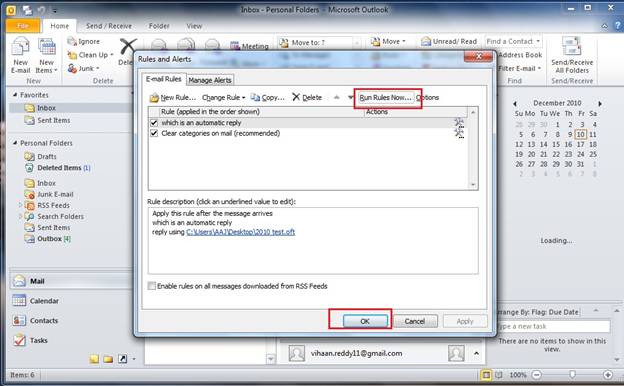Click the zoom out minus button
624x386 pixels.
click(x=536, y=374)
